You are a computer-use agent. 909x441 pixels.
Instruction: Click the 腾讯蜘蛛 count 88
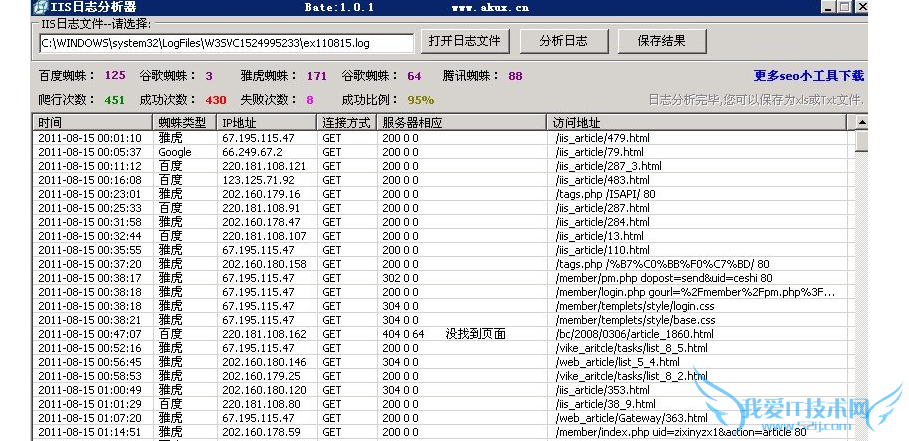tap(515, 76)
